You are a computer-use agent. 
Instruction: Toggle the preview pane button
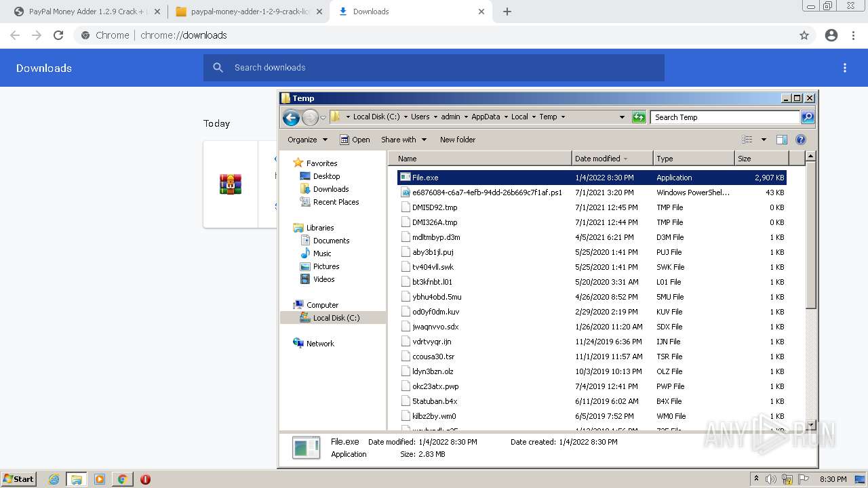tap(782, 140)
